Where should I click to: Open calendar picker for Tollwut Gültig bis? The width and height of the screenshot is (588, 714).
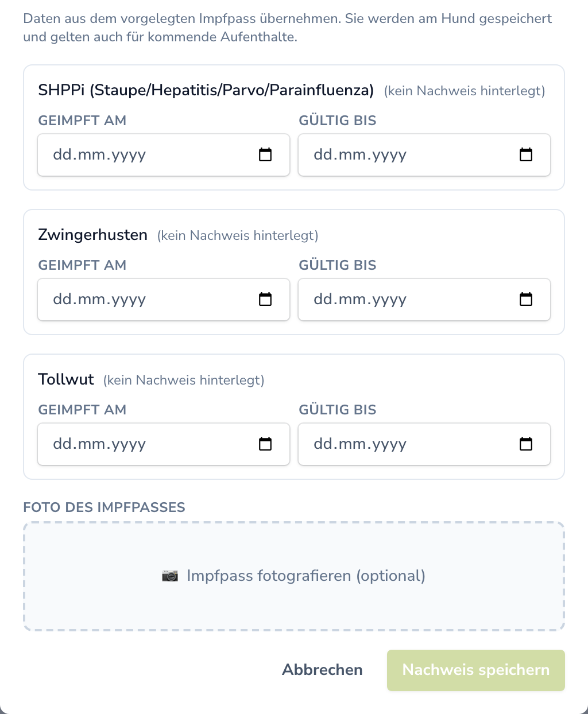526,444
